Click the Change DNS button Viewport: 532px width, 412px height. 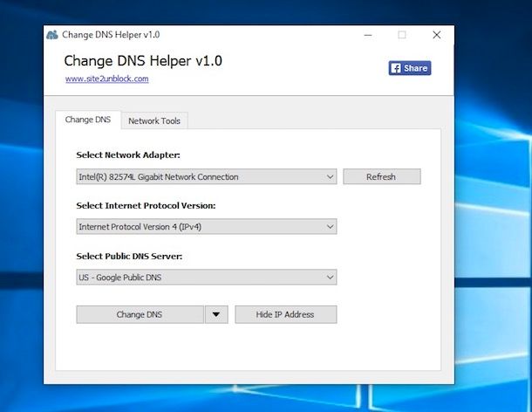pyautogui.click(x=140, y=314)
